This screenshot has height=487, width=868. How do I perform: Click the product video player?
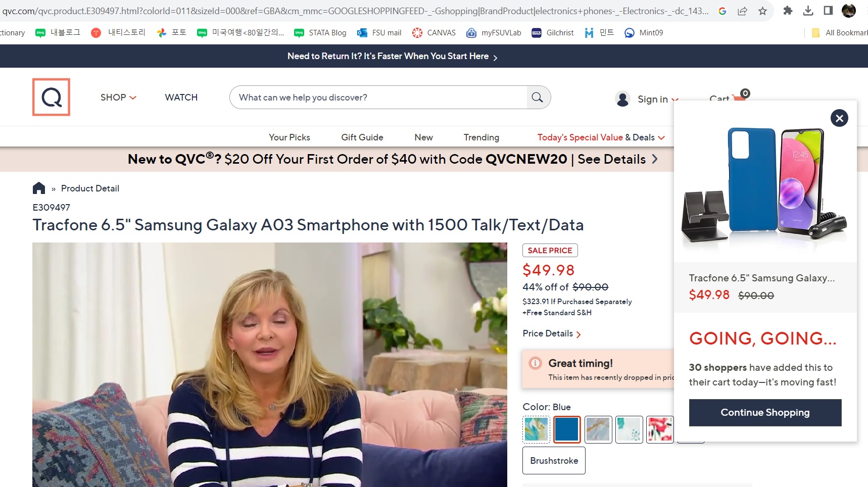270,365
